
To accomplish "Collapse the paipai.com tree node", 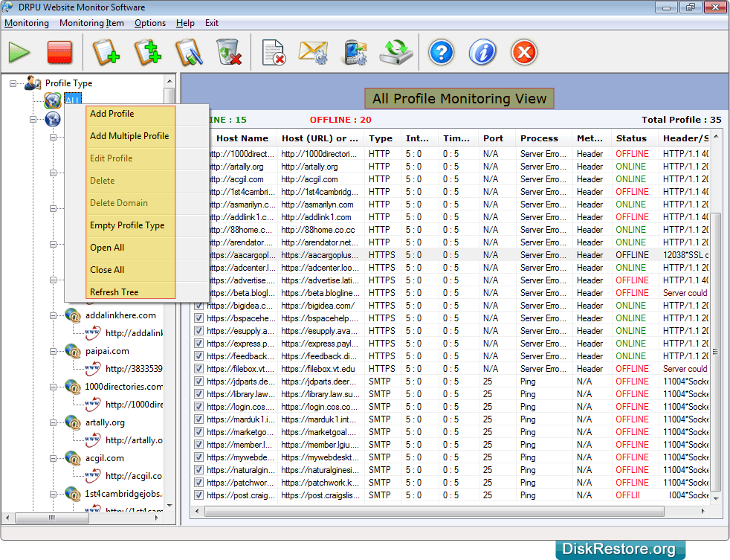I will click(53, 351).
